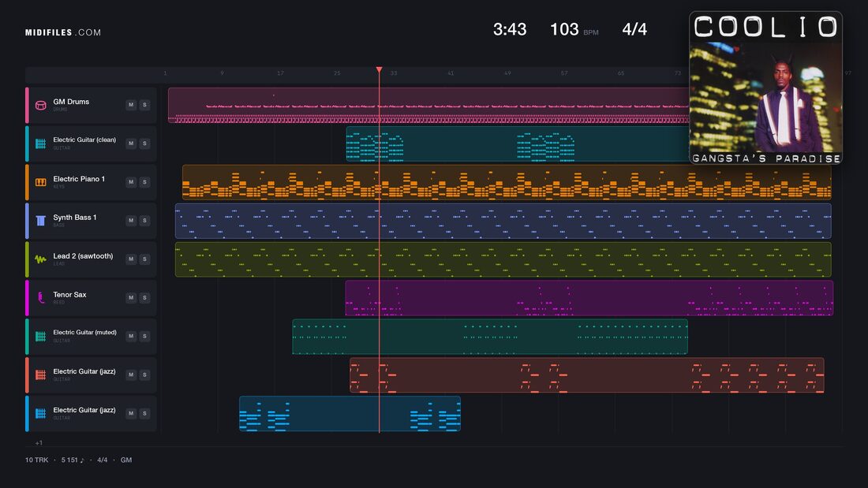Select the red Electric Guitar (jazz) clip
Screen dimensions: 868x488
coord(587,374)
